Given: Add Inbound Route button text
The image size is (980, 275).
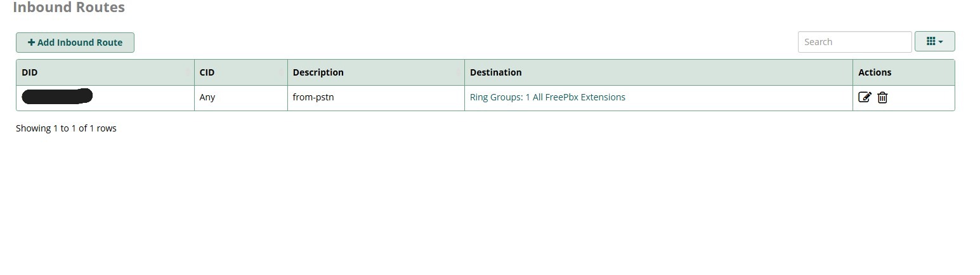Looking at the screenshot, I should (80, 43).
